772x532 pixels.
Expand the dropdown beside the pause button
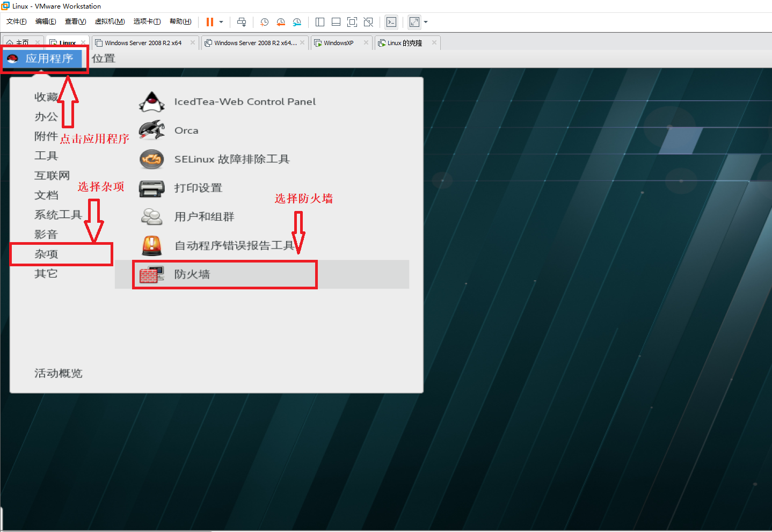pos(220,22)
